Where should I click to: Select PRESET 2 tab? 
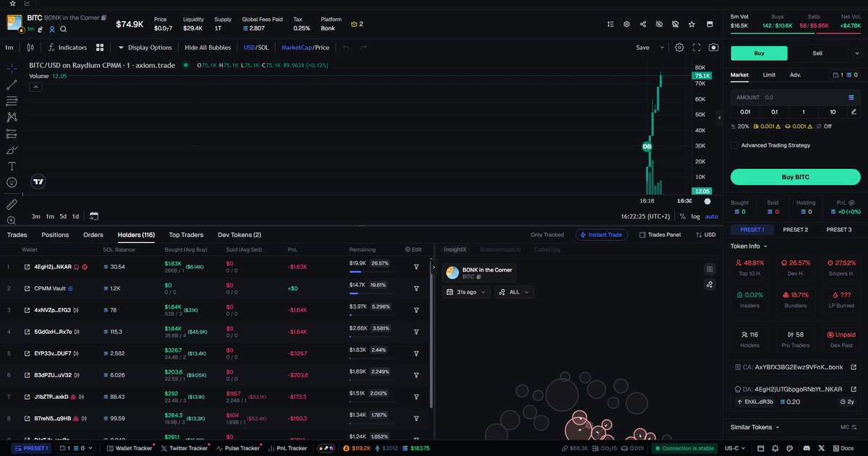coord(795,230)
